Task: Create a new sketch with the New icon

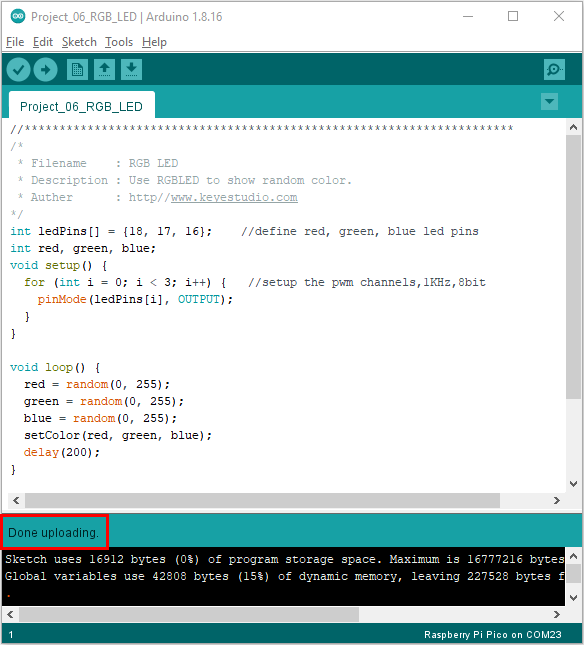Action: [x=77, y=69]
